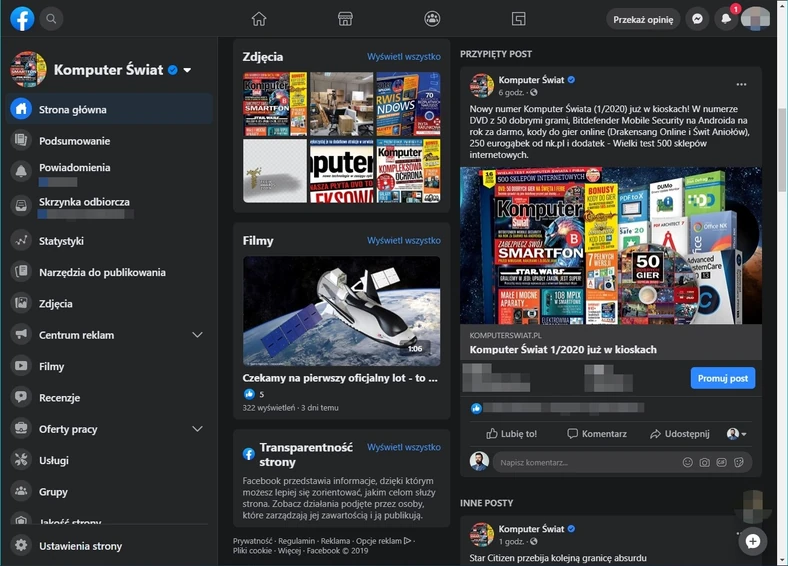Open the search magnifier icon
This screenshot has height=566, width=788.
point(51,19)
